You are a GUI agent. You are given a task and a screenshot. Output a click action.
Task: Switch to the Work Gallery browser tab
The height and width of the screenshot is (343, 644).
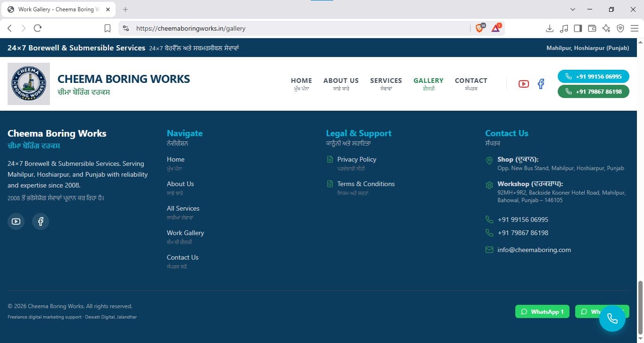pos(59,9)
